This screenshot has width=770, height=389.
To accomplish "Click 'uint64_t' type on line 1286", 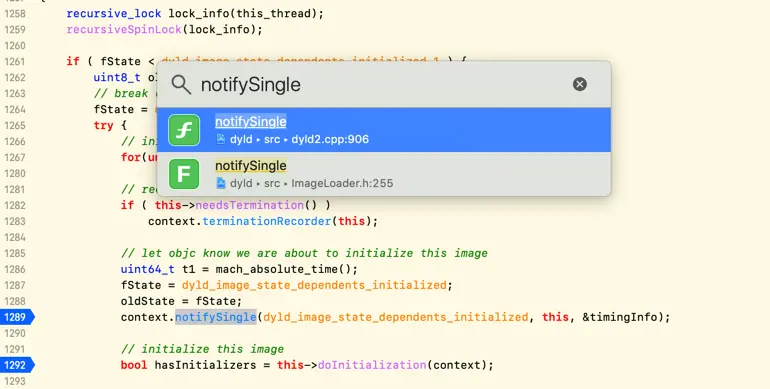I will pyautogui.click(x=148, y=269).
